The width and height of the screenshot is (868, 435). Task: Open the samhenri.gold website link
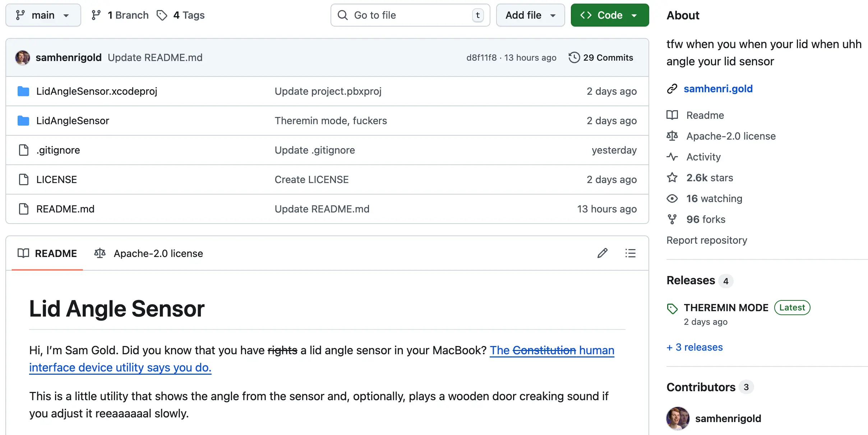pos(718,89)
